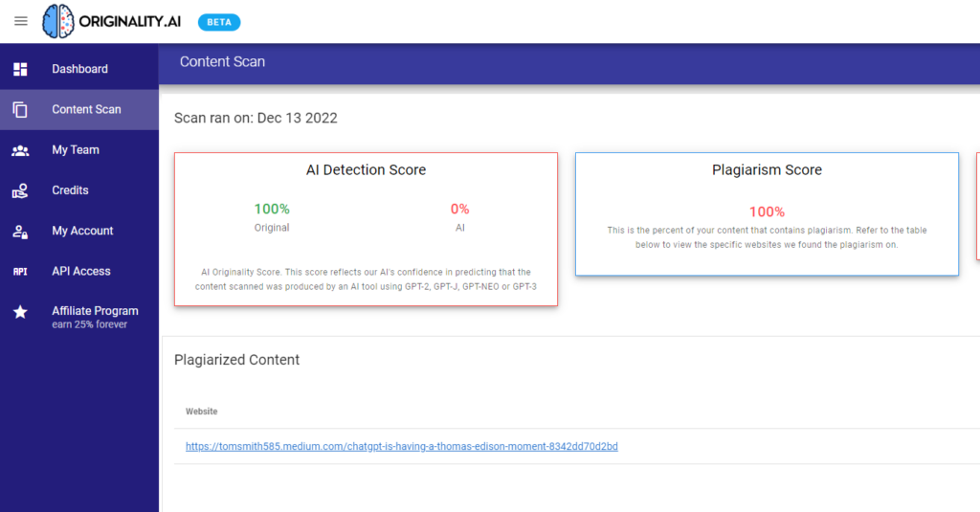The width and height of the screenshot is (980, 512).
Task: Click the red 100% plagiarism value
Action: click(767, 211)
